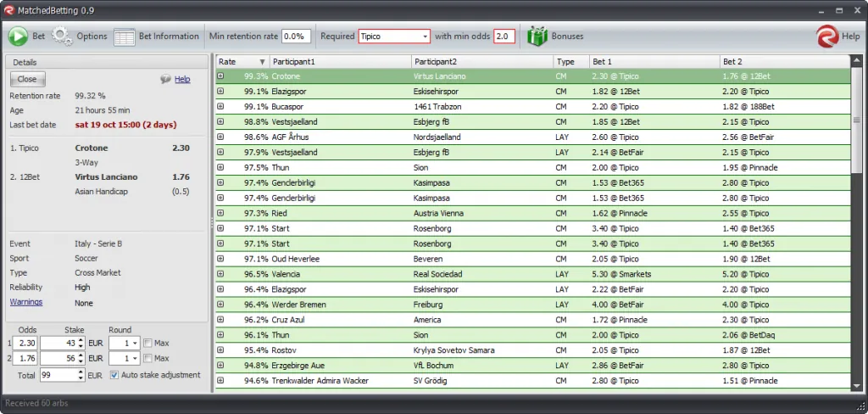Viewport: 868px width, 414px height.
Task: Sort by Type column header
Action: click(571, 62)
